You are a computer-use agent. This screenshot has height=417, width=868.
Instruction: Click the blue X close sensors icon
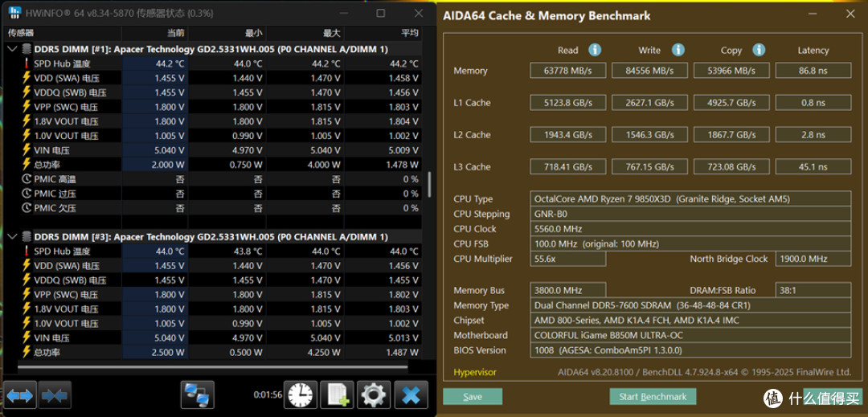point(410,395)
